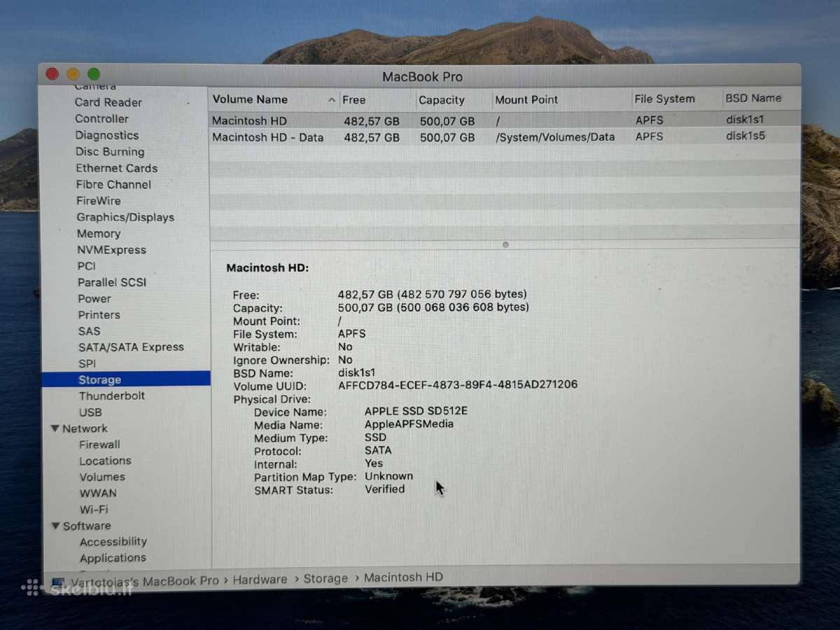
Task: Click the computer icon in path bar
Action: 58,582
